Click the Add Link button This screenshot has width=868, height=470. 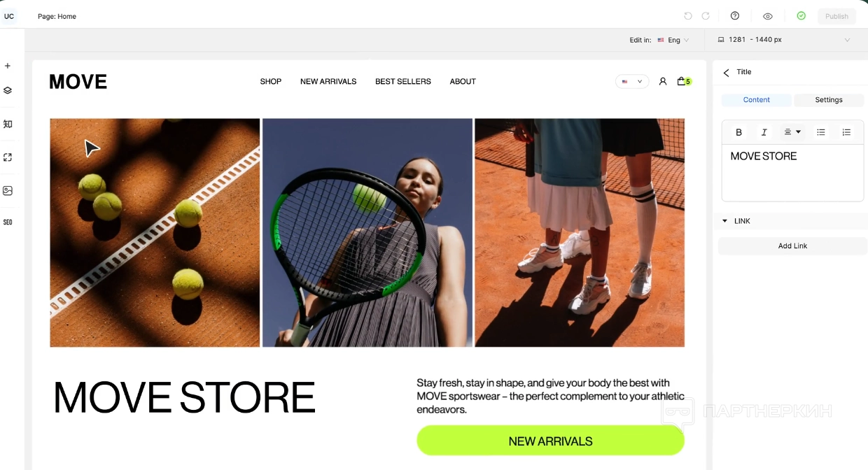793,246
